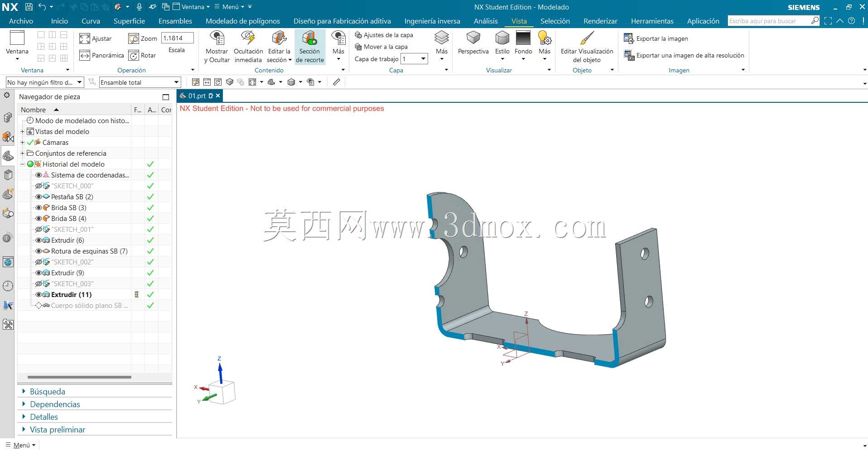The image size is (868, 451).
Task: Click Exportar la imagen
Action: click(x=656, y=38)
